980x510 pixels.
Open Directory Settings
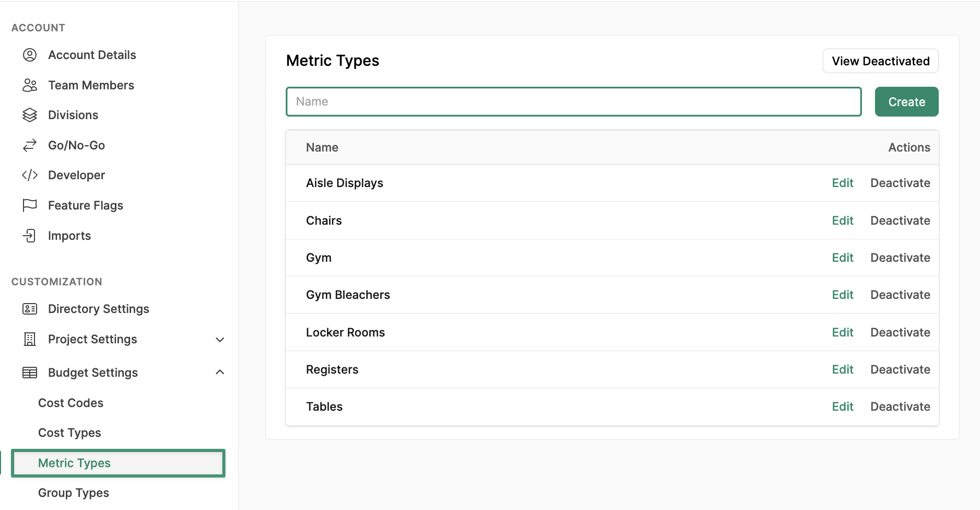pos(99,309)
